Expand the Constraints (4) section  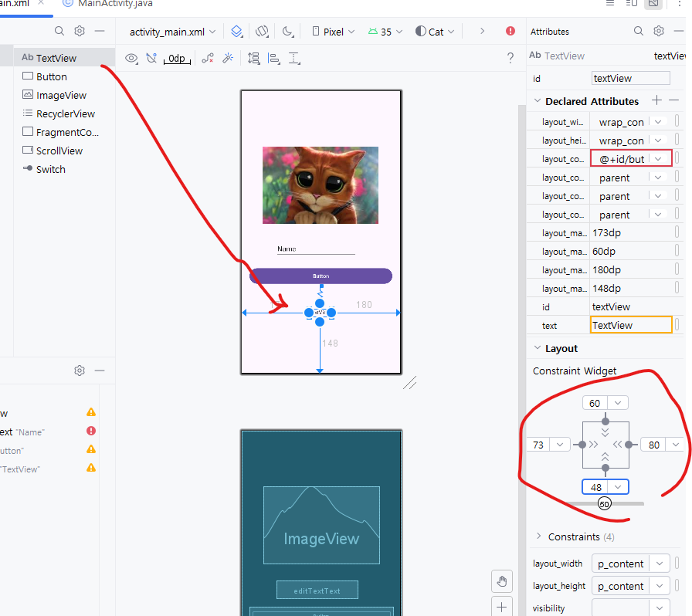(538, 536)
